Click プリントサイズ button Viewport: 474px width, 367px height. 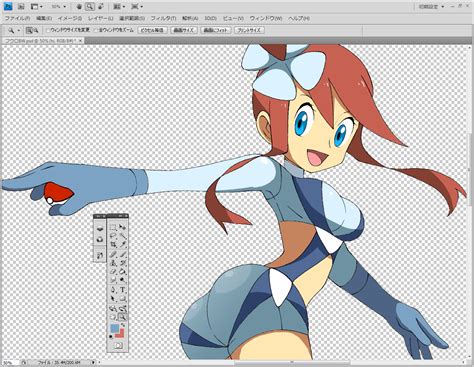coord(249,30)
